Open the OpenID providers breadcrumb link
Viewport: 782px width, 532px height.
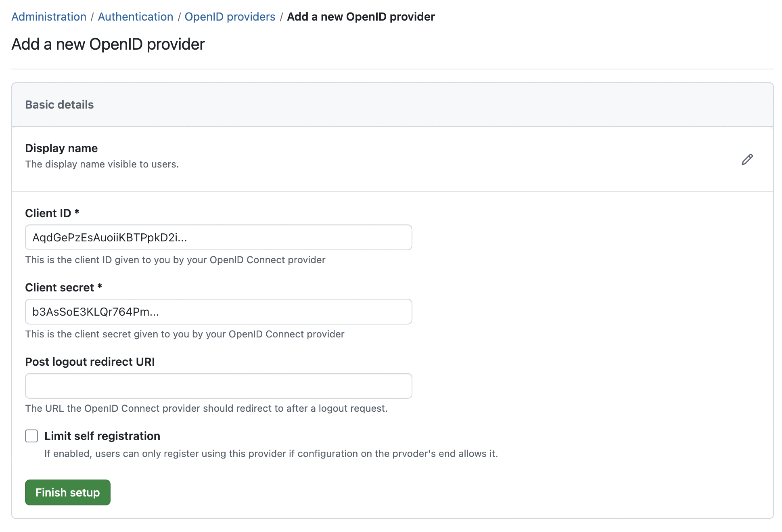coord(230,17)
